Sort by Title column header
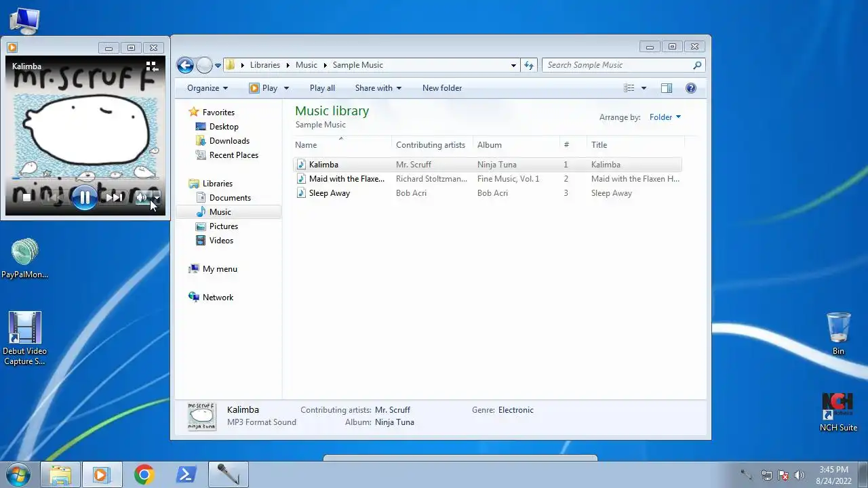Image resolution: width=868 pixels, height=488 pixels. [635, 144]
